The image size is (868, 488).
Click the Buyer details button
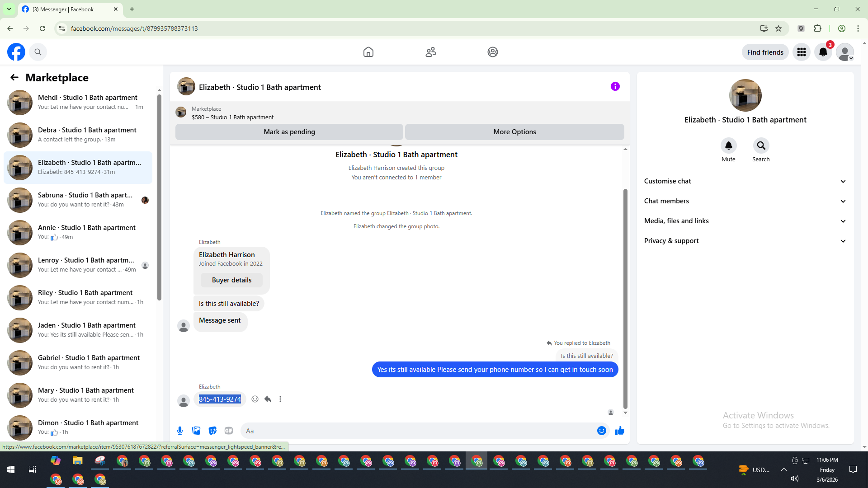coord(231,280)
